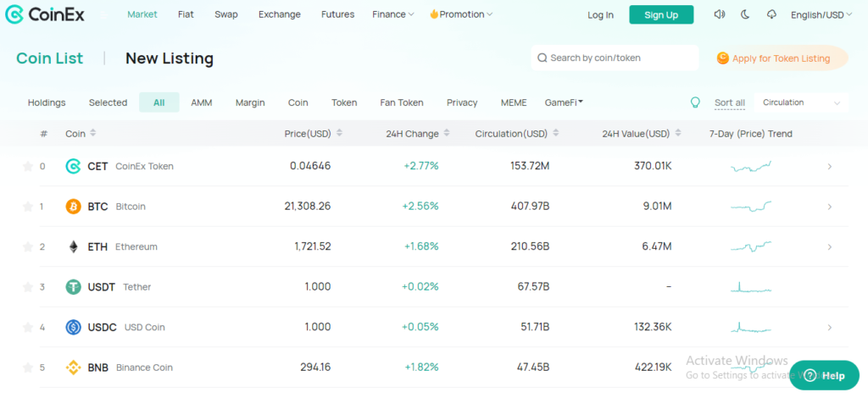Click the Sign Up button
Image resolution: width=868 pixels, height=398 pixels.
coord(661,15)
